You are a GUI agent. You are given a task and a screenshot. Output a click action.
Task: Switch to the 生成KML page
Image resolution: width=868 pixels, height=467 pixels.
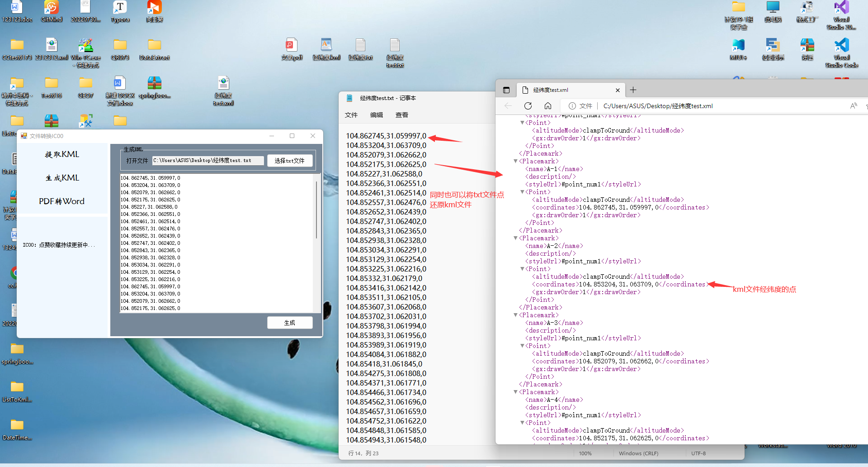pos(62,178)
